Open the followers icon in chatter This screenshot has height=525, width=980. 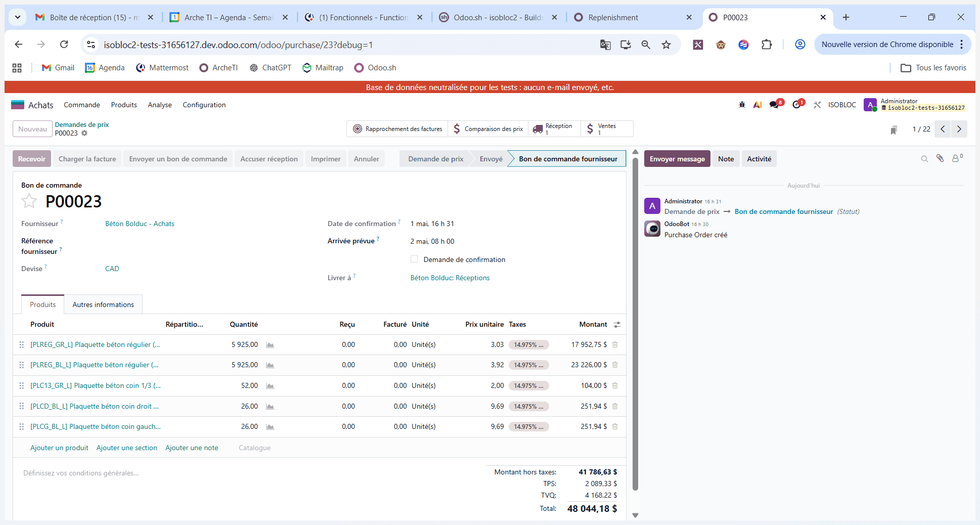957,158
